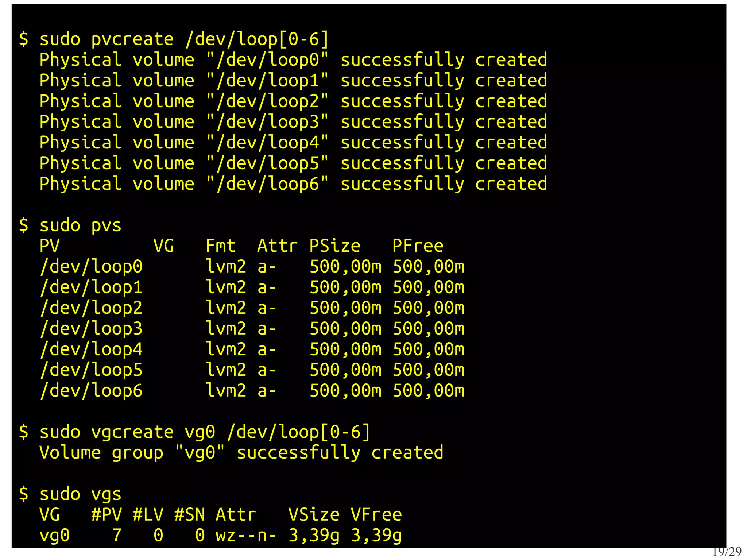Click the "sudo vgcreate vg0 /dev/loop[0-6]" command
Viewport: 747px width, 560px height.
pyautogui.click(x=195, y=432)
